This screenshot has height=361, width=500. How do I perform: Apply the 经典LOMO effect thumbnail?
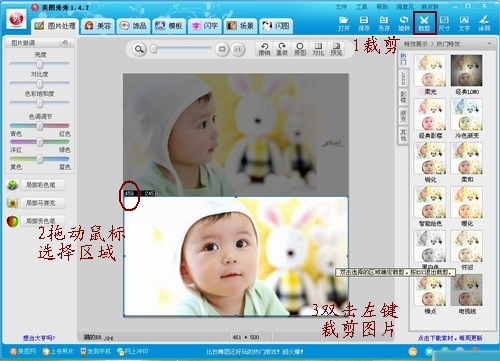click(467, 71)
